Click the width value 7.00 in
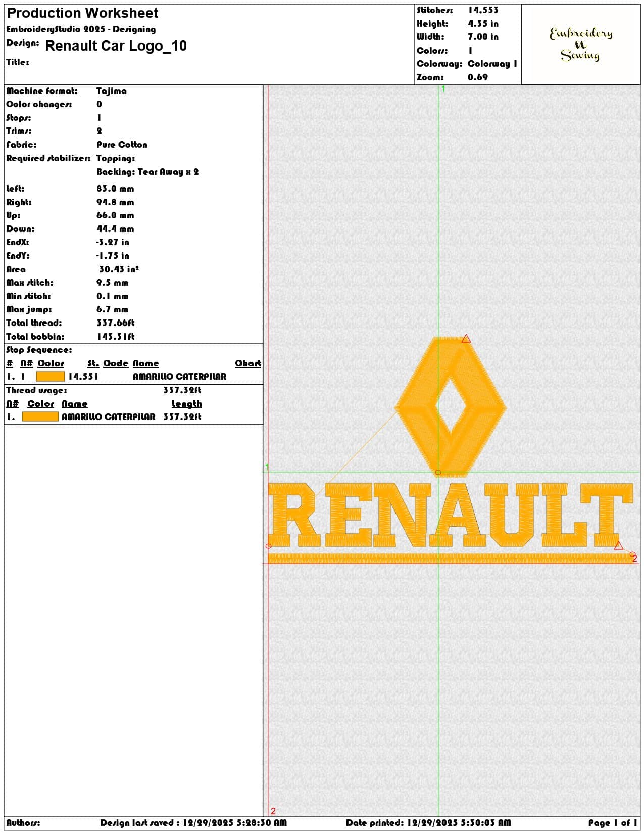Image resolution: width=644 pixels, height=834 pixels. 483,37
